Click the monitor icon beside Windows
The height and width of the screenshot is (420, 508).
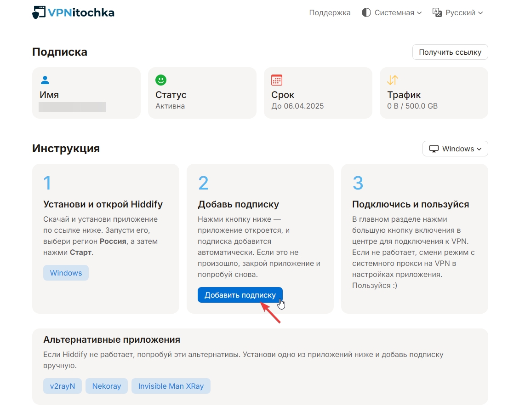434,149
